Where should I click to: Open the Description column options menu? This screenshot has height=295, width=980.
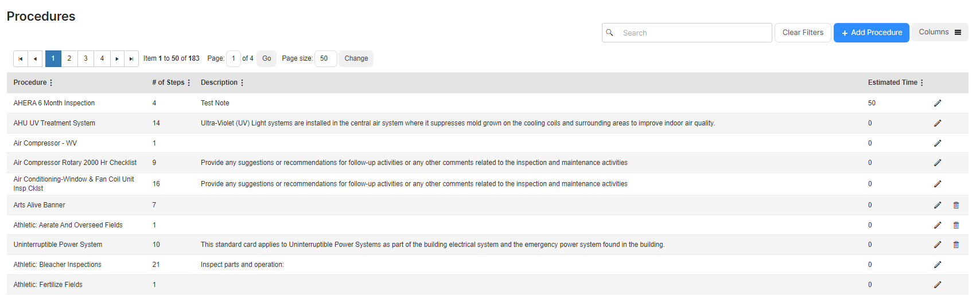242,82
